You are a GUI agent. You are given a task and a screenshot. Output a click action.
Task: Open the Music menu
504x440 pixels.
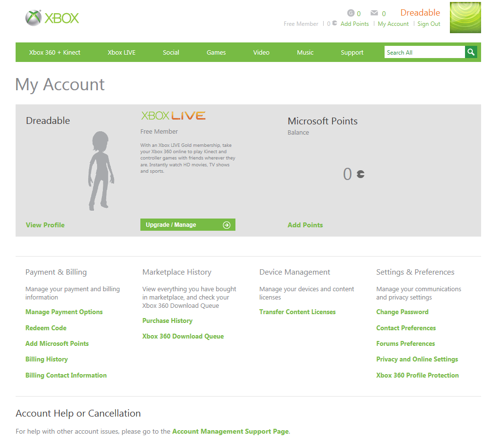coord(305,52)
